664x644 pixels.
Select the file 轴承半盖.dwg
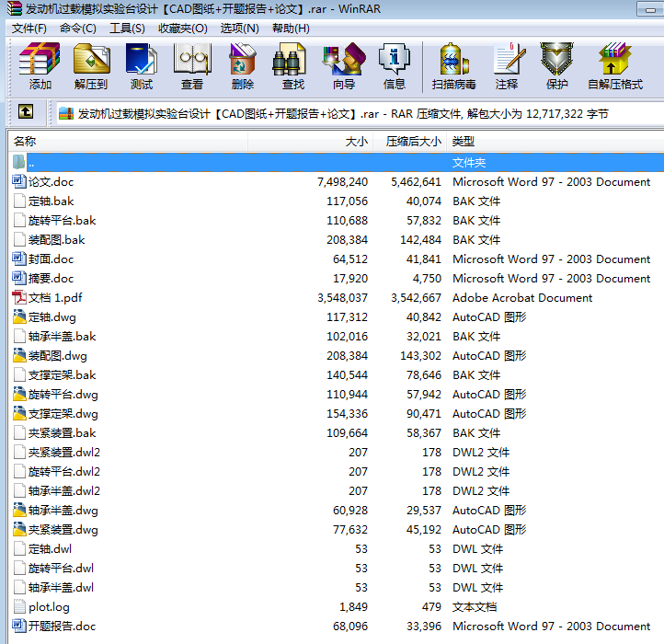tap(63, 510)
